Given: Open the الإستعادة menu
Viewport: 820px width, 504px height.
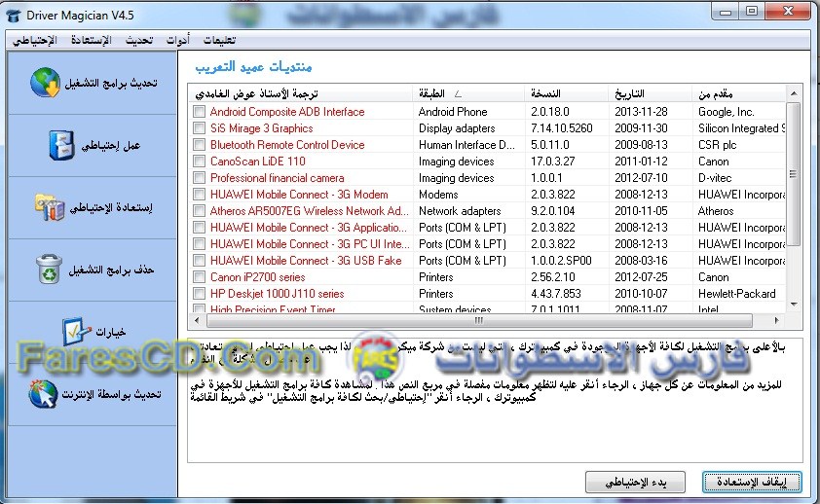Looking at the screenshot, I should [92, 40].
